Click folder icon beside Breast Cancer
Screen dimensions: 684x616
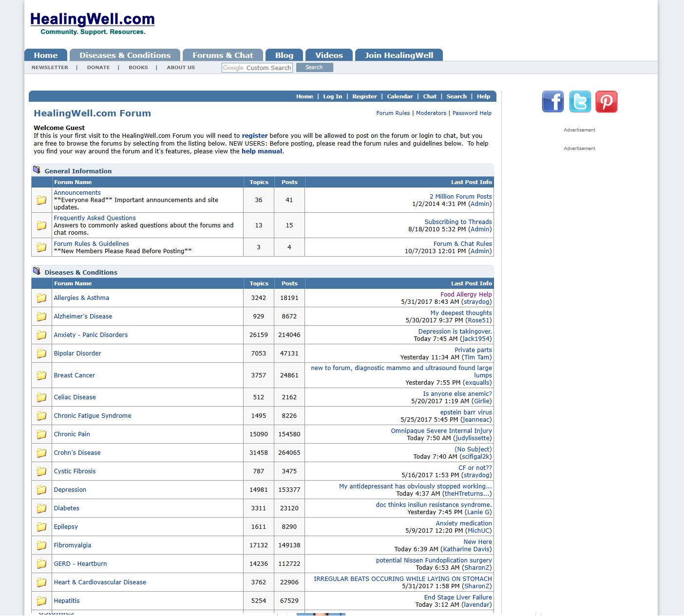pyautogui.click(x=41, y=375)
